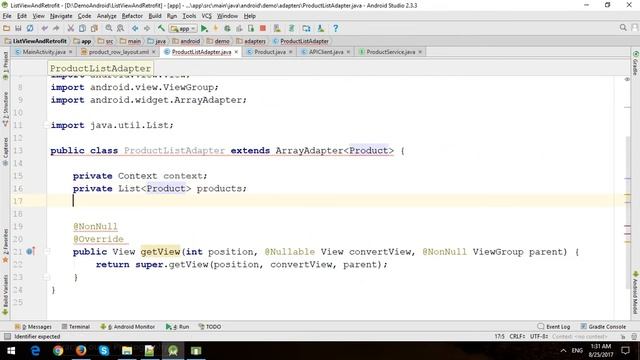Image resolution: width=640 pixels, height=360 pixels.
Task: Switch to the product_row_layout.xml tab
Action: [x=118, y=52]
